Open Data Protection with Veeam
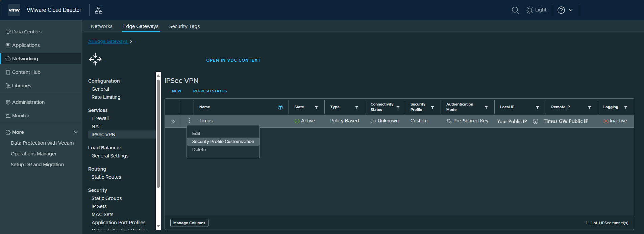The image size is (644, 234). (42, 143)
